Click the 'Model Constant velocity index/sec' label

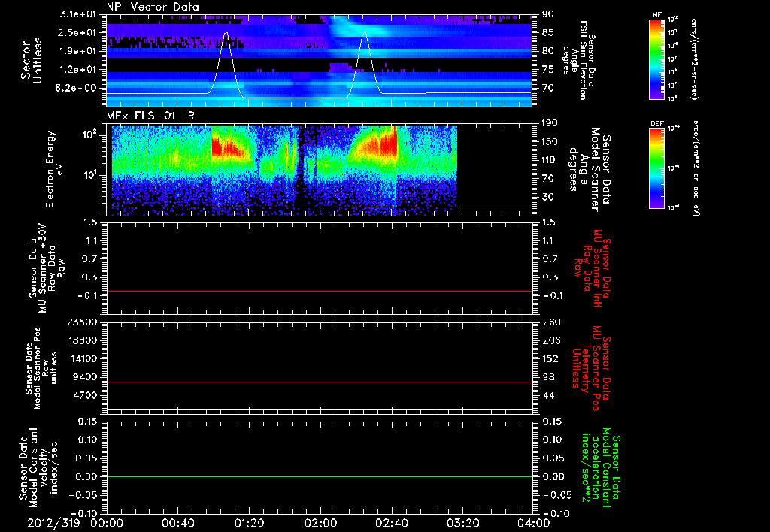pos(38,467)
